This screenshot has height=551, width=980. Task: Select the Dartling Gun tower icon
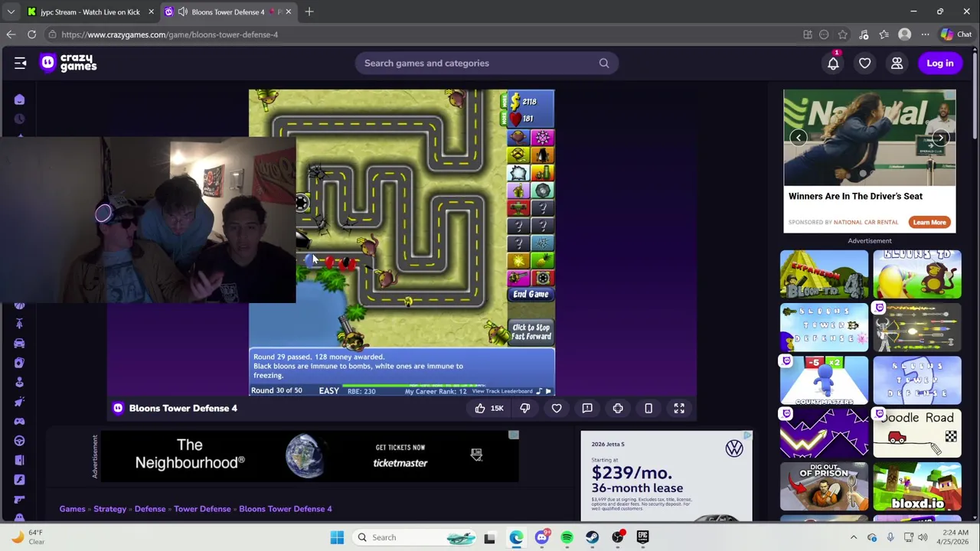pyautogui.click(x=518, y=278)
